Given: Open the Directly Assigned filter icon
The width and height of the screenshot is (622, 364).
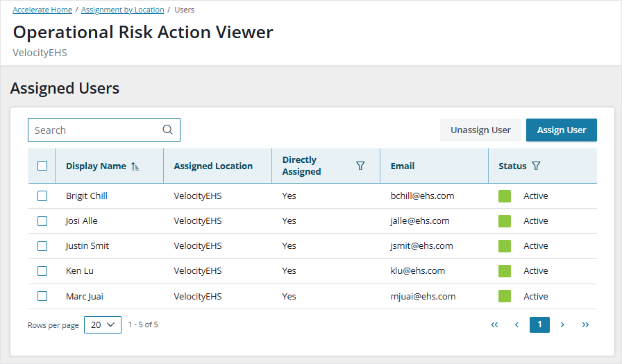Looking at the screenshot, I should (x=360, y=166).
